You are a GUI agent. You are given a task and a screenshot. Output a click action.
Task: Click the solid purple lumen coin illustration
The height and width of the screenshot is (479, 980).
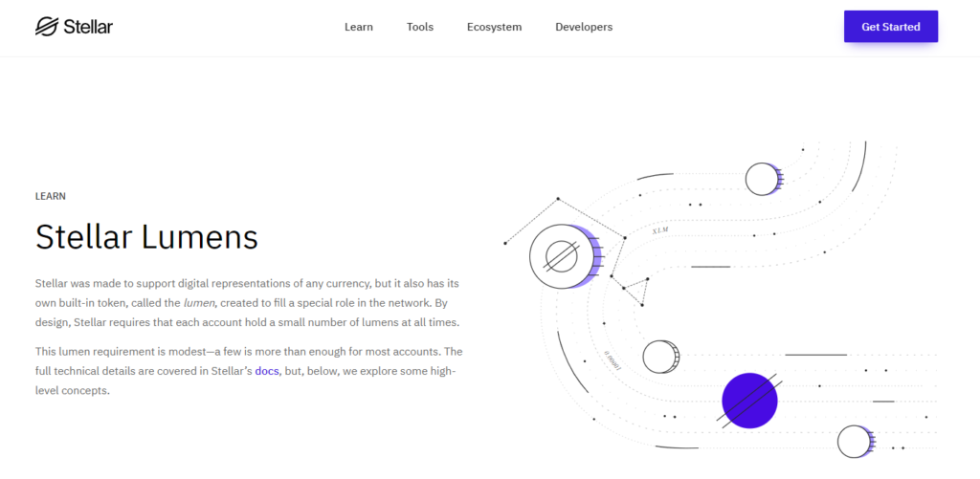click(x=749, y=401)
